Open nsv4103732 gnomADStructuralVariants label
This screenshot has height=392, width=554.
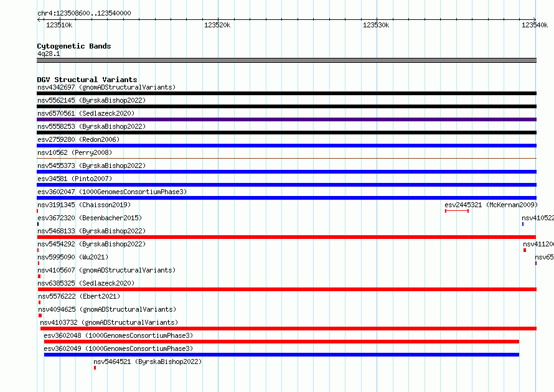(109, 322)
